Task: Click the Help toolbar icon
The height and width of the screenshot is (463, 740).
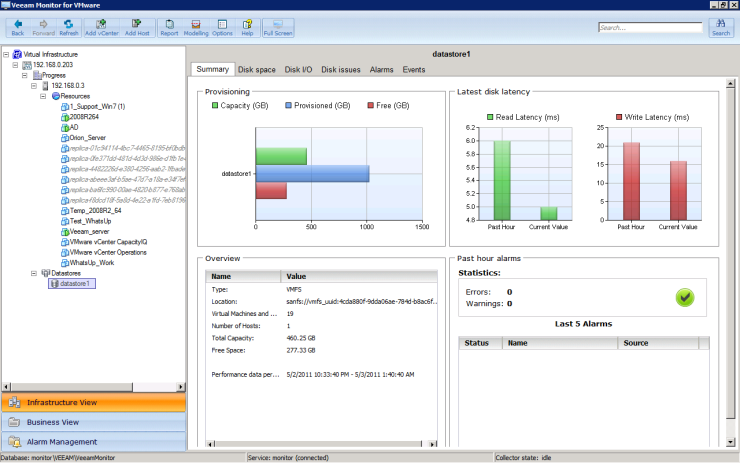Action: click(247, 24)
